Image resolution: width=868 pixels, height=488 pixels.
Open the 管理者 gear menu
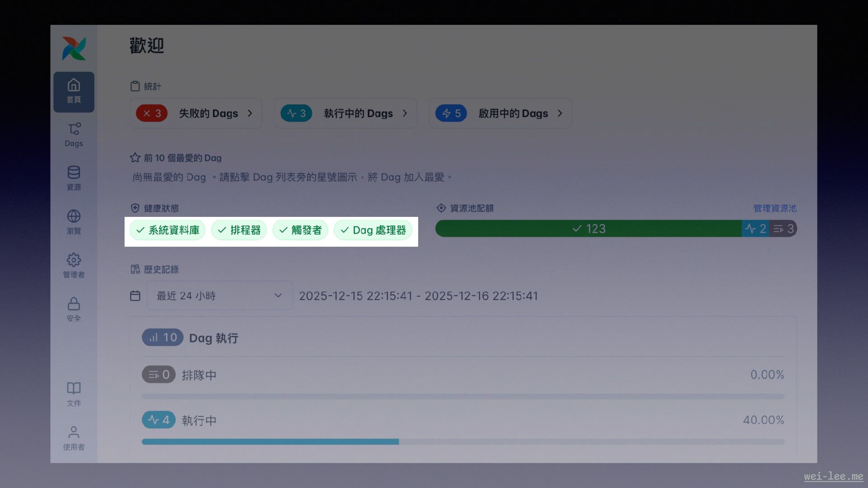(x=74, y=265)
